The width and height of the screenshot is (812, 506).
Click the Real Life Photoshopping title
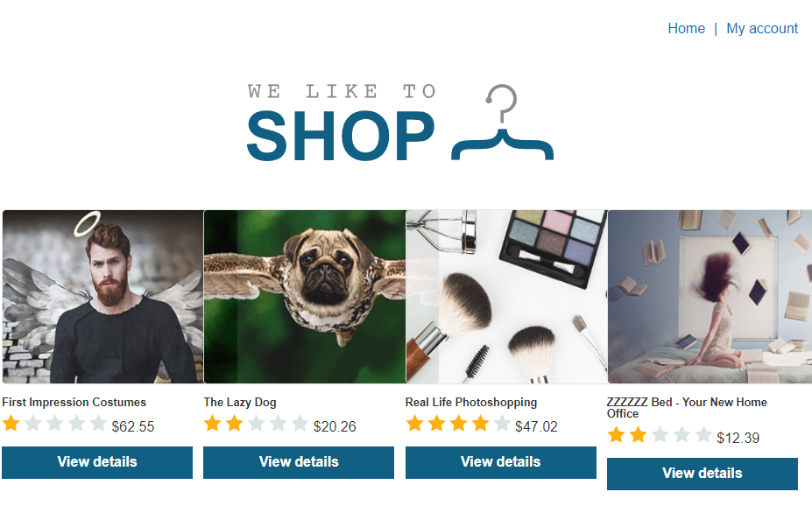click(471, 402)
